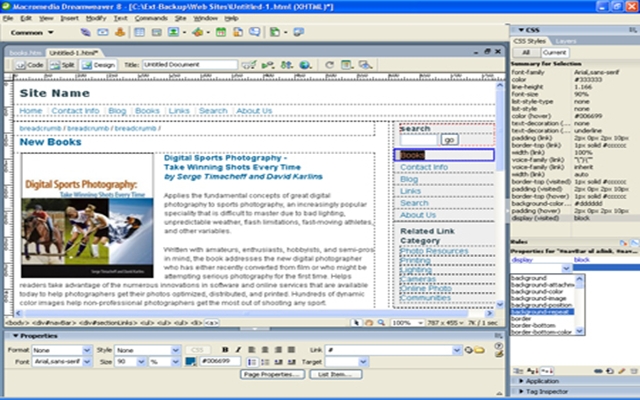Click the go button in search box
The image size is (640, 400).
[449, 140]
